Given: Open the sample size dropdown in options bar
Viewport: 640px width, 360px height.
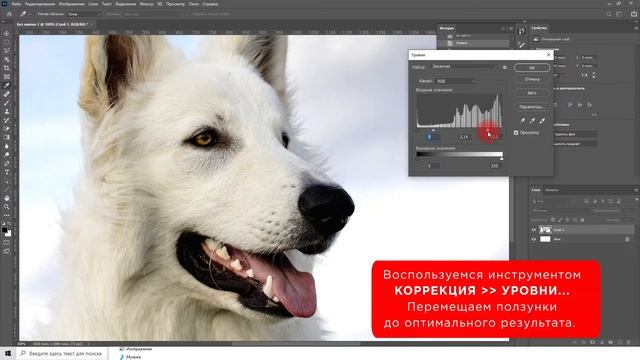Looking at the screenshot, I should tap(84, 14).
